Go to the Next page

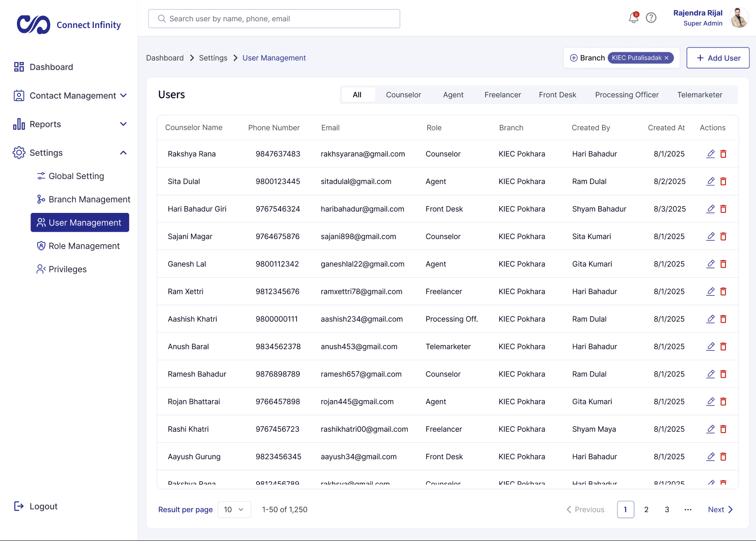(x=720, y=510)
